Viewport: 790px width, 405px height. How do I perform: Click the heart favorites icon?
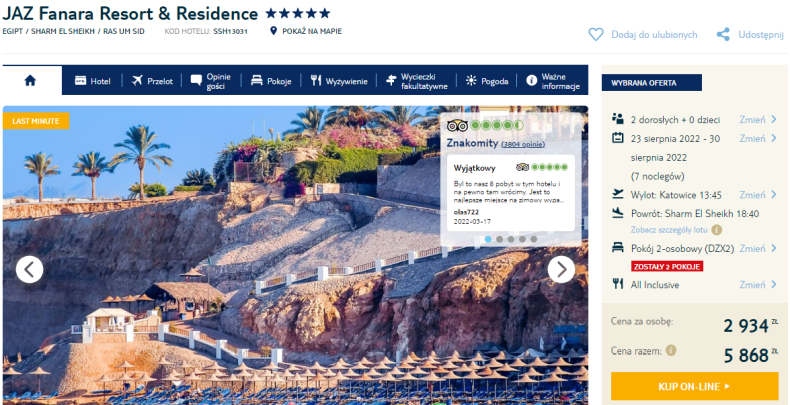(x=596, y=34)
